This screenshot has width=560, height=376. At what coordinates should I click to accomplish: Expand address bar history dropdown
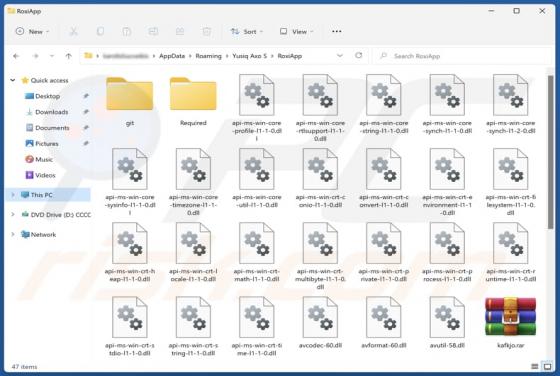[x=340, y=56]
